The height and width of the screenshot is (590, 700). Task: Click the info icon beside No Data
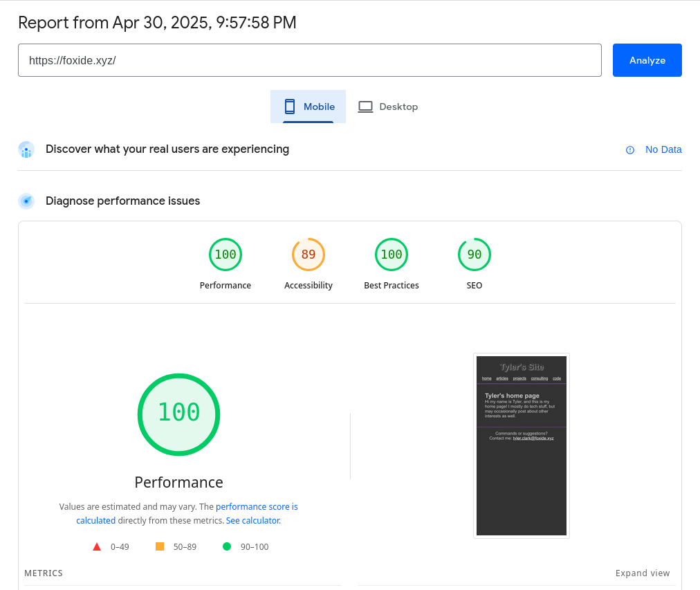click(x=630, y=150)
